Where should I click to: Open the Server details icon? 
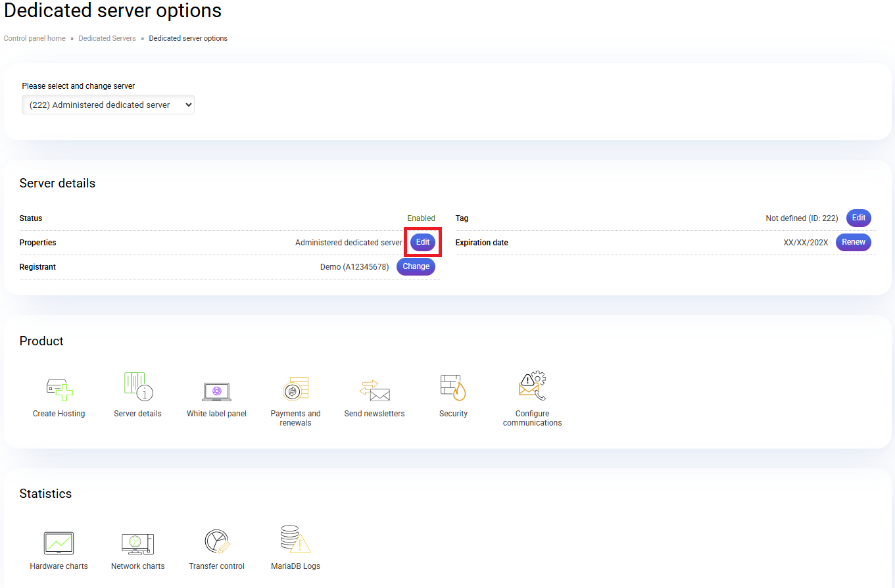pos(138,387)
